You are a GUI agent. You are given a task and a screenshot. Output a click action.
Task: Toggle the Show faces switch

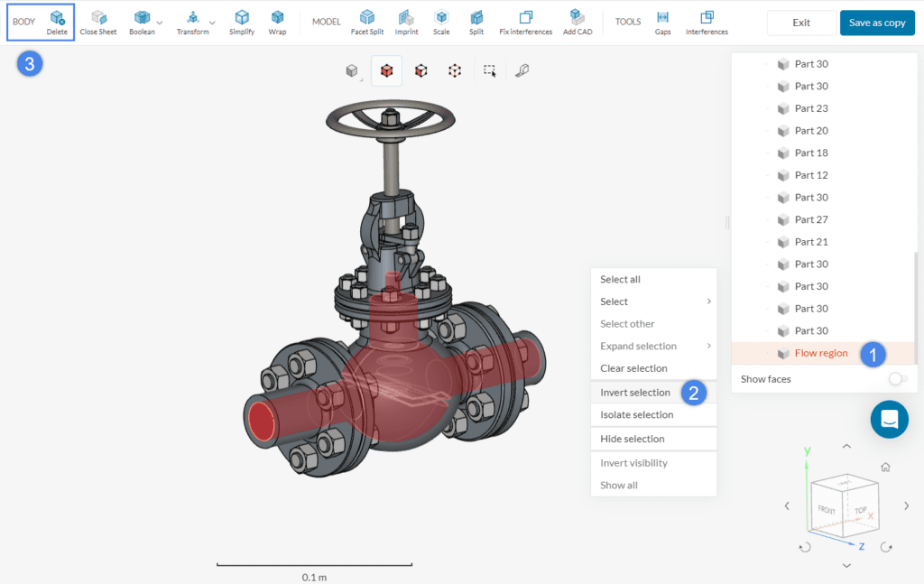898,379
